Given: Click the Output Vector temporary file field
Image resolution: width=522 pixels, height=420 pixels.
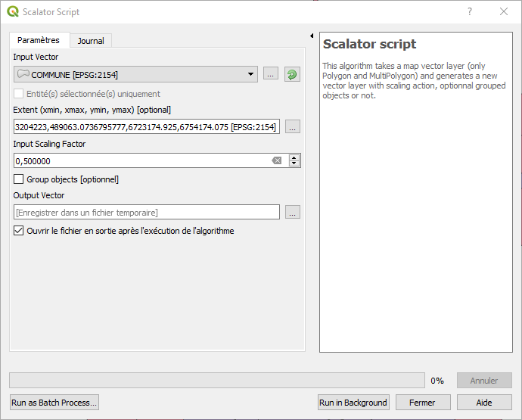Looking at the screenshot, I should click(147, 212).
